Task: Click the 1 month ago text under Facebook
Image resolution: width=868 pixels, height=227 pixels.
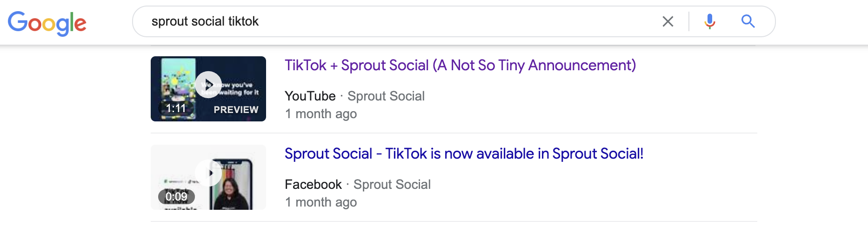Action: tap(321, 202)
